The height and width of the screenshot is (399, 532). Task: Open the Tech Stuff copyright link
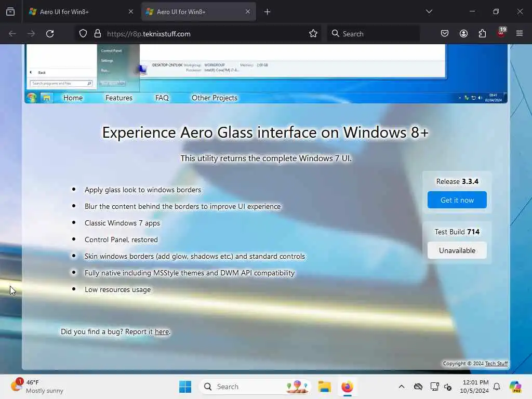click(x=496, y=363)
